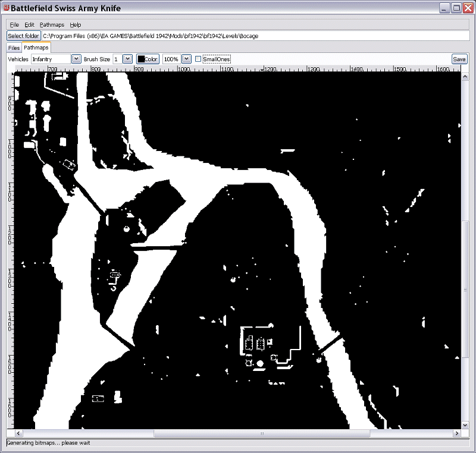
Task: Minimize the Battlefield Swiss Army Knife window
Action: [x=444, y=8]
